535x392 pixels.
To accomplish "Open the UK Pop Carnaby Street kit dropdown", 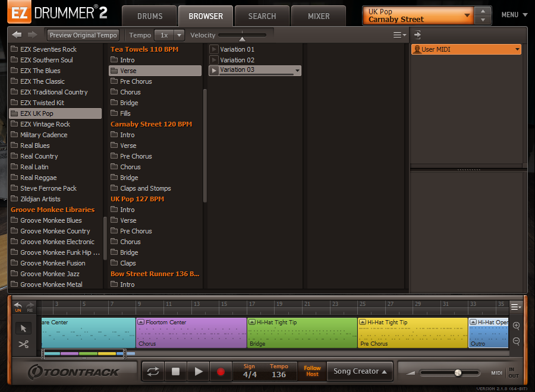I will coord(418,15).
